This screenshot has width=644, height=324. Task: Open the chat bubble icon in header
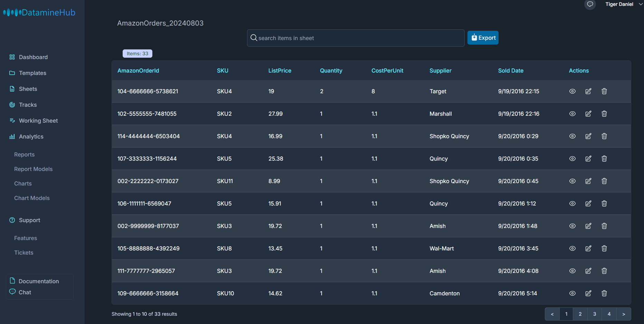click(590, 4)
